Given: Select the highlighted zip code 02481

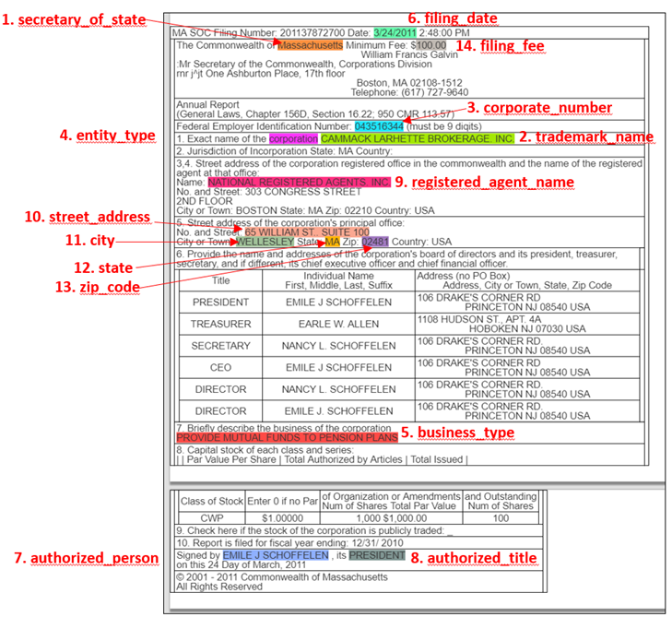Looking at the screenshot, I should pyautogui.click(x=375, y=242).
